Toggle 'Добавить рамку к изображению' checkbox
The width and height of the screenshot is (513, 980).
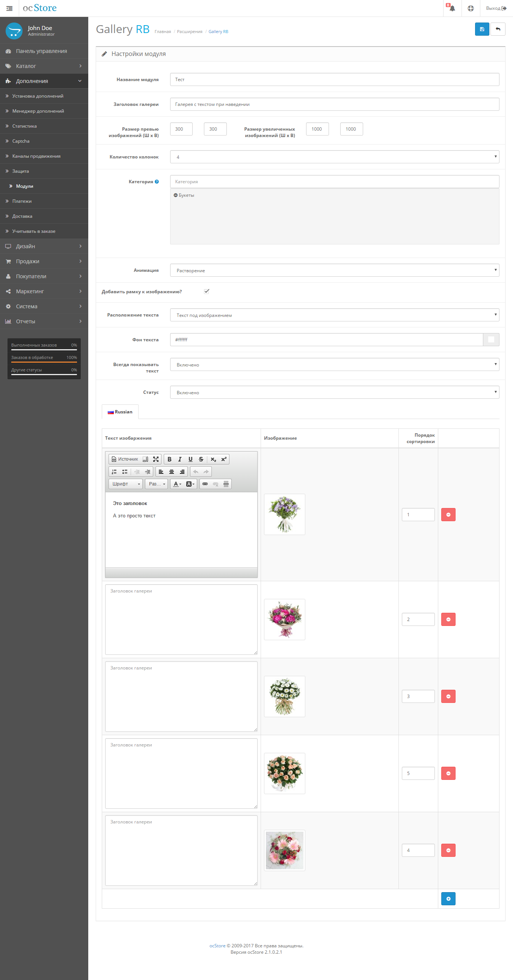[207, 291]
